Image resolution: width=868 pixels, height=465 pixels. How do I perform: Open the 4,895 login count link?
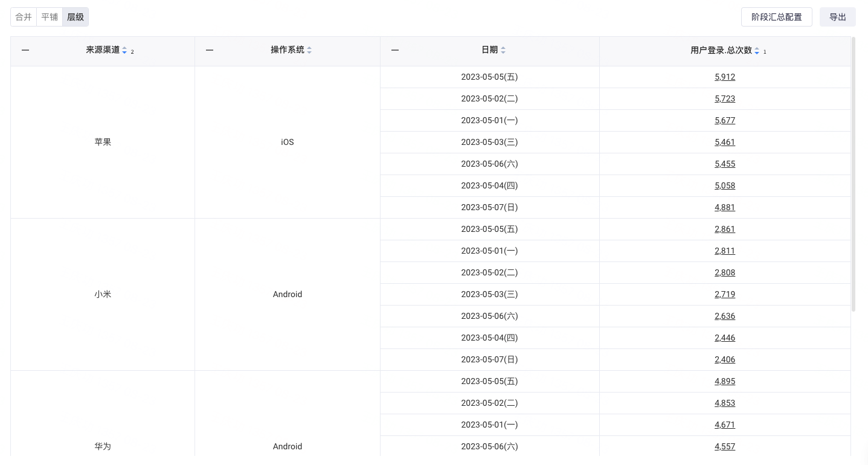[x=725, y=381]
